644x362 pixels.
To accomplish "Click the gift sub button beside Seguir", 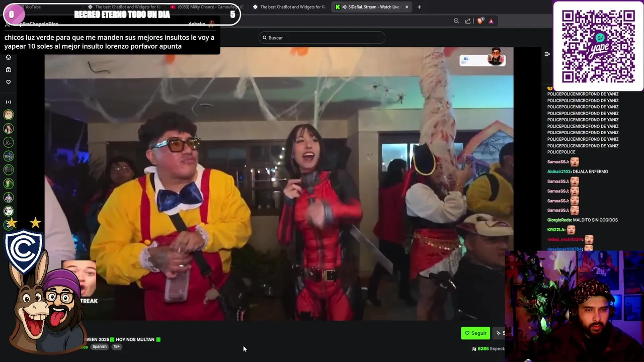I will pos(499,333).
